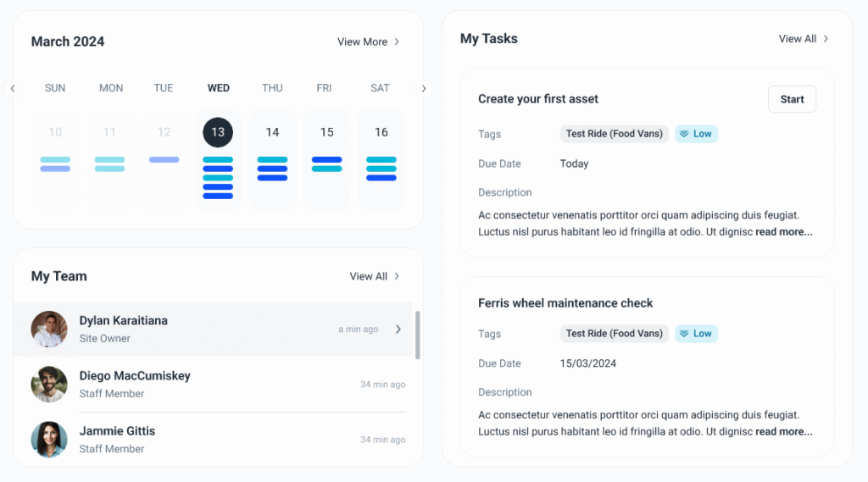The width and height of the screenshot is (868, 482).
Task: Open View All in My Team
Action: click(x=375, y=276)
